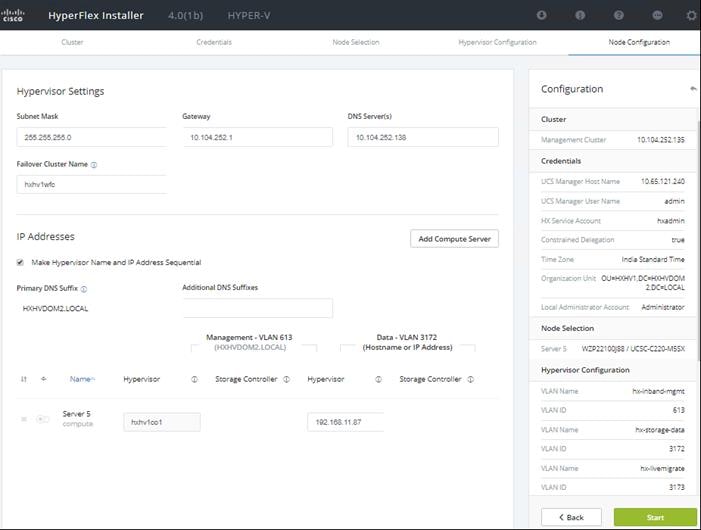The image size is (701, 530).
Task: Toggle the locator LED switch for Server 5
Action: (42, 419)
